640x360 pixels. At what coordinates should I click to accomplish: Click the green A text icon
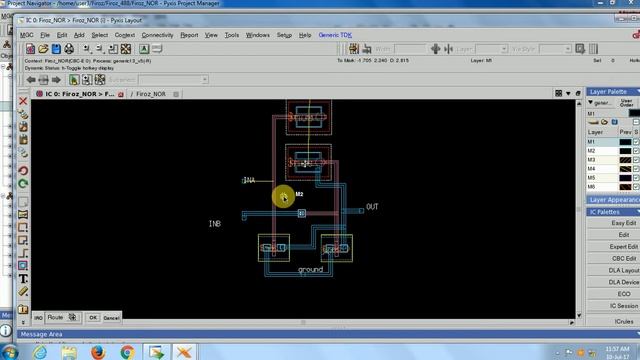(144, 49)
